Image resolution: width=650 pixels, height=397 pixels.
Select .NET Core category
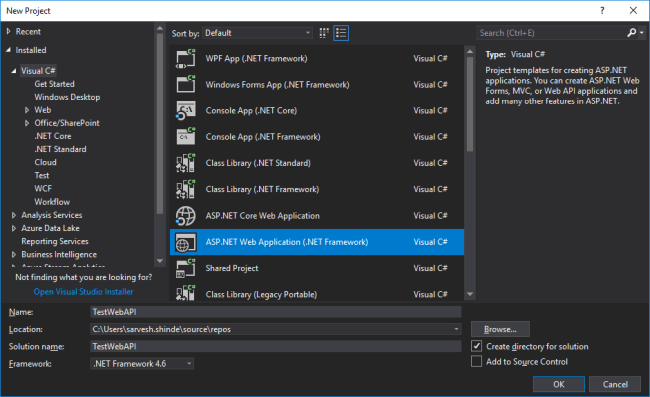(53, 136)
